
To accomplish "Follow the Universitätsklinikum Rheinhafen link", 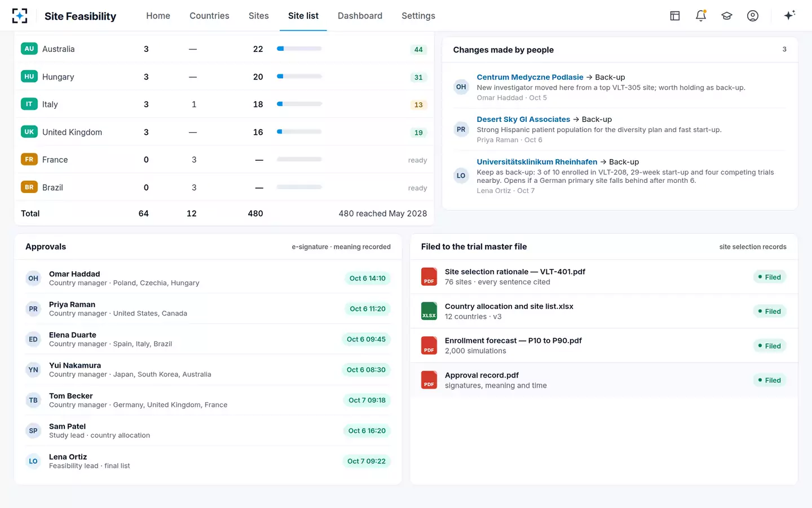I will (x=537, y=162).
